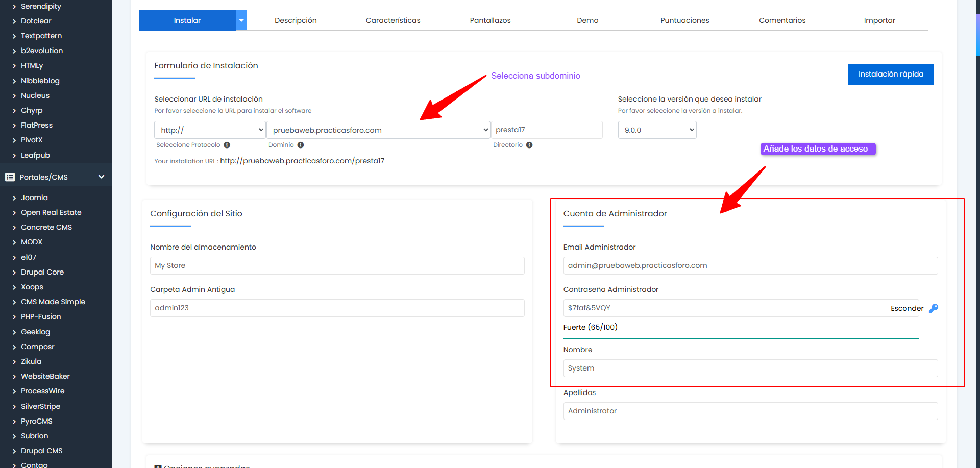Click chevron icon beside Drupal Core
This screenshot has height=468, width=980.
(x=14, y=273)
